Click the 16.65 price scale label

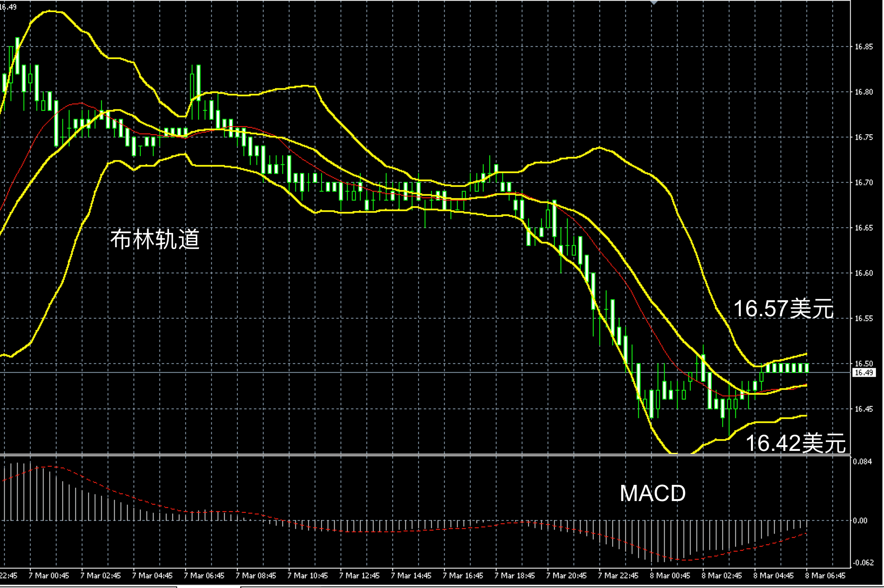coord(863,228)
